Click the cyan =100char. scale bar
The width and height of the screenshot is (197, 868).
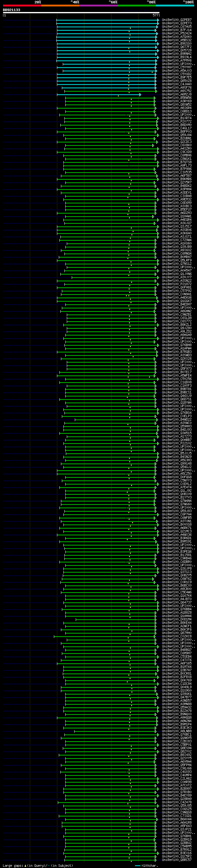pos(137,866)
